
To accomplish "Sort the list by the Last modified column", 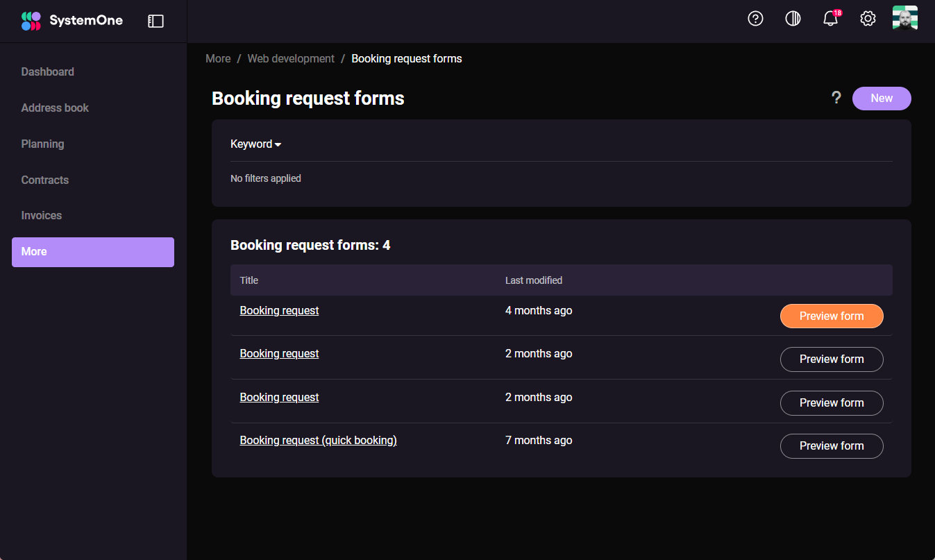I will (x=534, y=280).
